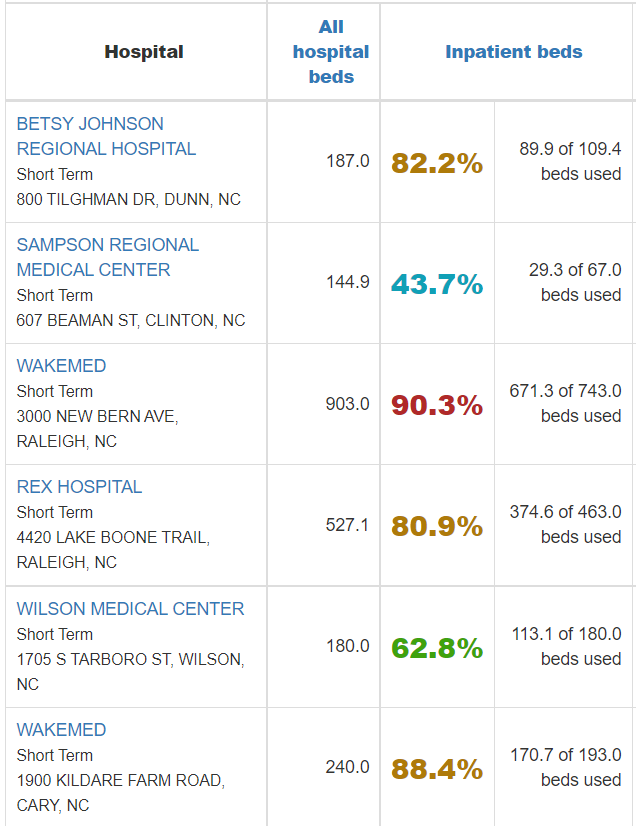Open the Betsy Johnson Regional Hospital link
Screen dimensions: 636x826
pos(106,136)
